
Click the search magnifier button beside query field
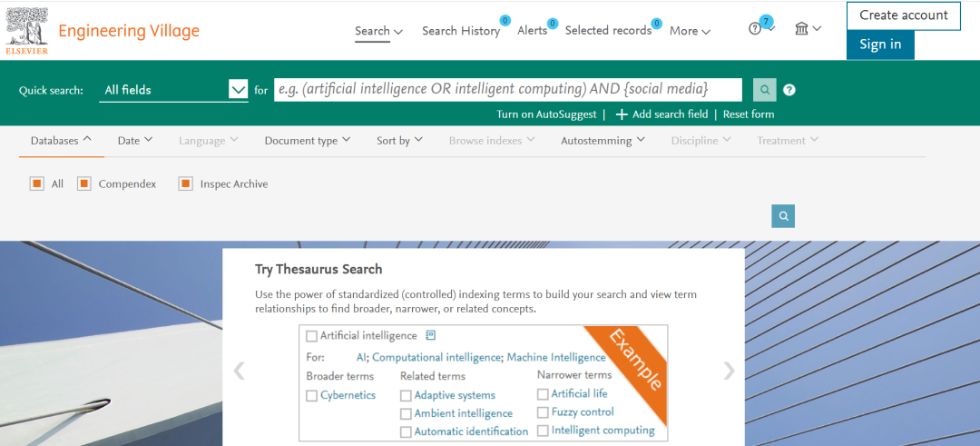[x=765, y=90]
